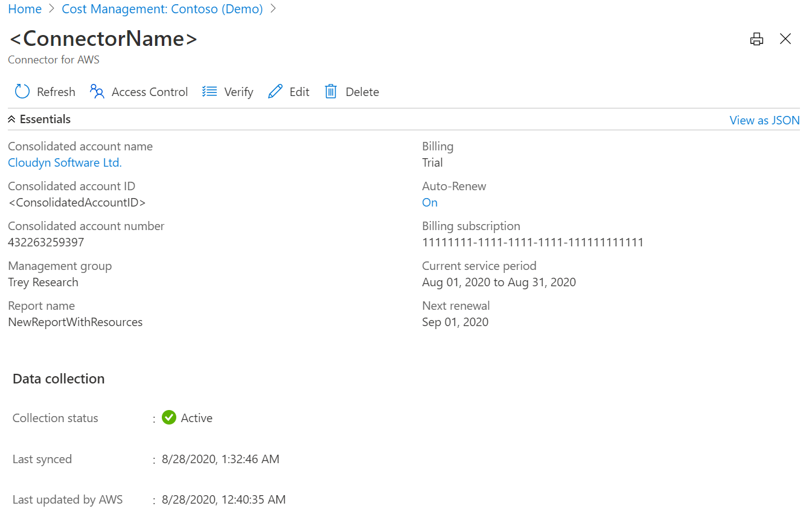Viewport: 809px width, 532px height.
Task: Click the Delete toolbar label
Action: tap(362, 92)
